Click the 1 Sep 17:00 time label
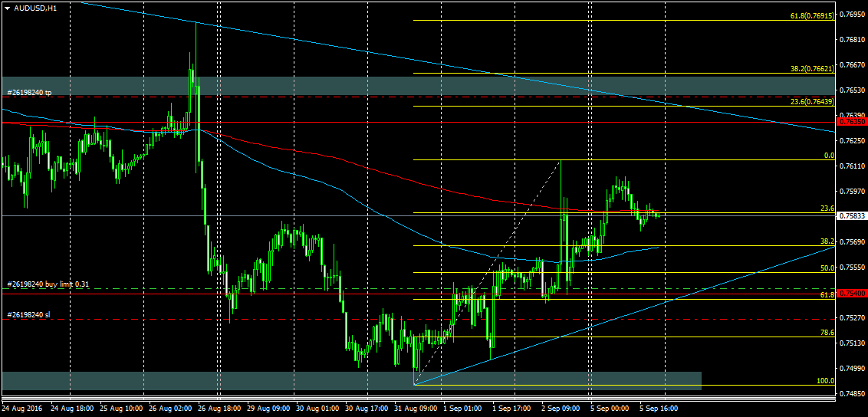Screen dimensions: 868x417 point(512,409)
